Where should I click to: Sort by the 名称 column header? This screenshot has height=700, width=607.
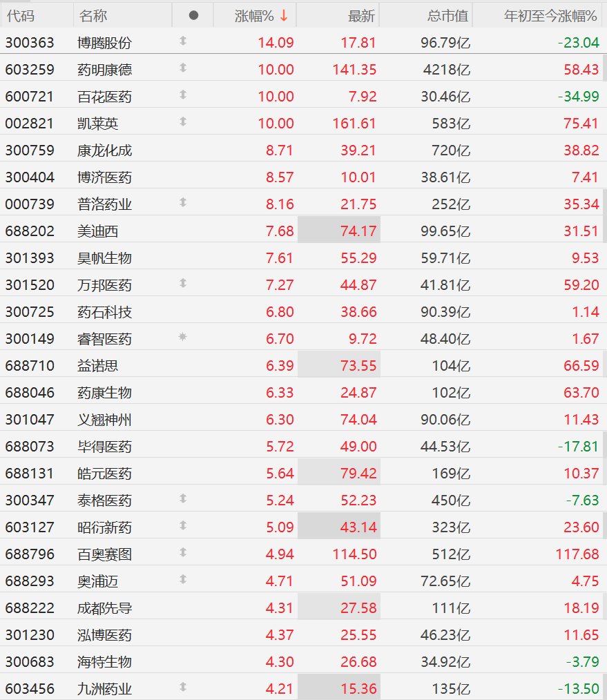[93, 16]
